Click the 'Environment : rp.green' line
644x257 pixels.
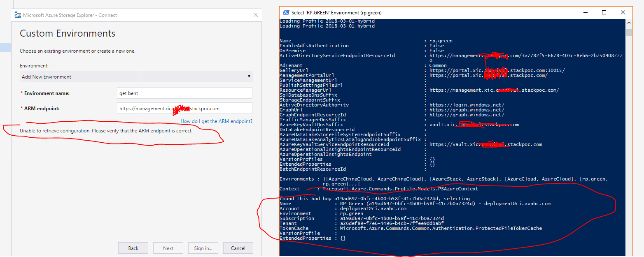point(321,213)
